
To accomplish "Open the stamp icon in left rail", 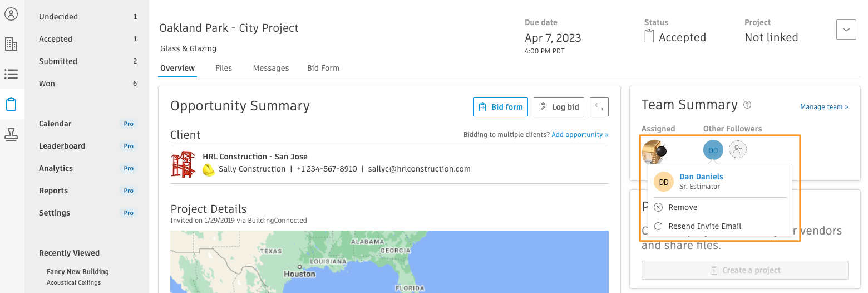I will 11,134.
